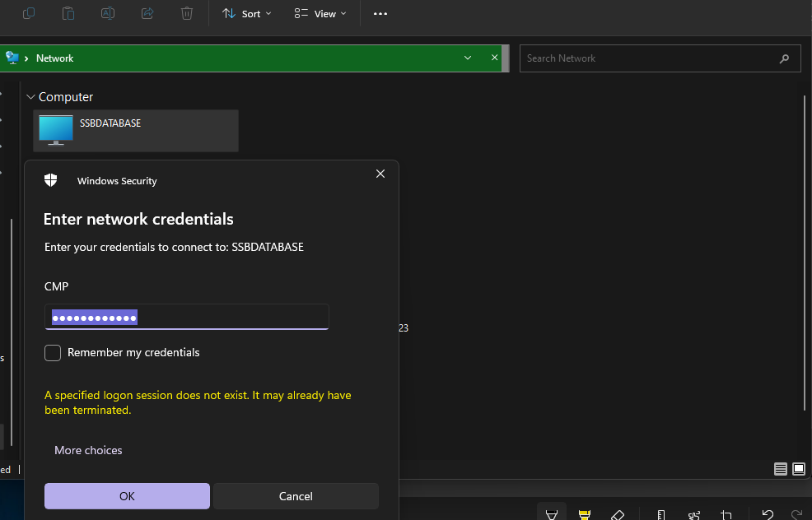This screenshot has width=812, height=520.
Task: Click OK to submit credentials
Action: click(x=127, y=496)
